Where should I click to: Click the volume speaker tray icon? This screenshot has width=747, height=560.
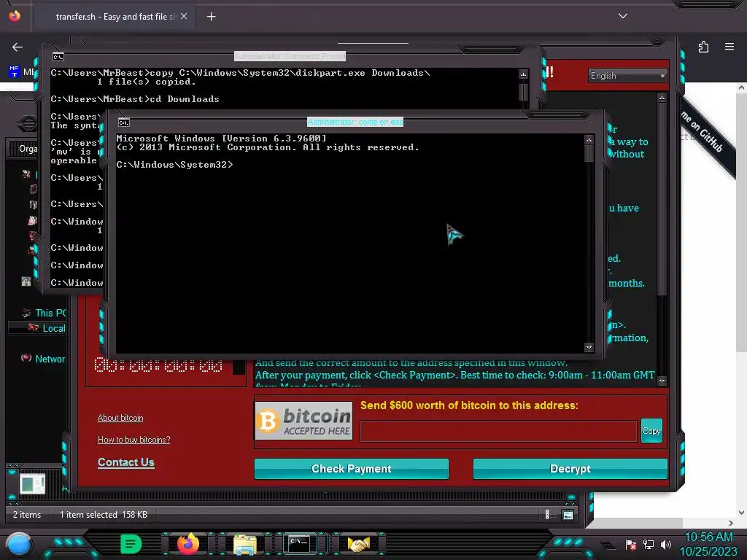[665, 544]
